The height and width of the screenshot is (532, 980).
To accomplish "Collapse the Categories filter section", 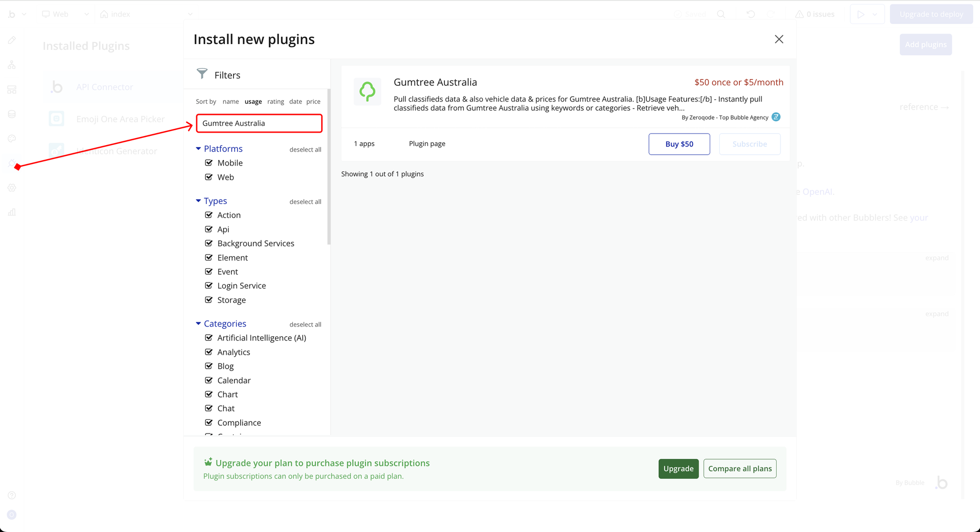I will [198, 324].
